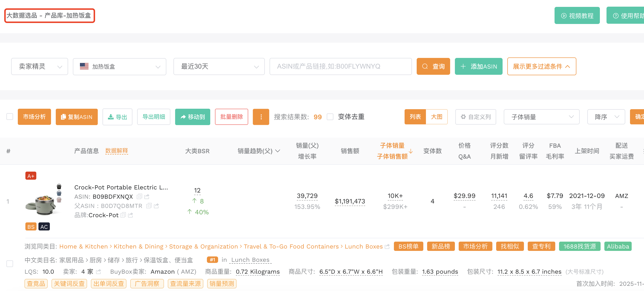This screenshot has width=644, height=291.
Task: Click the BS best seller badge
Action: tap(31, 226)
